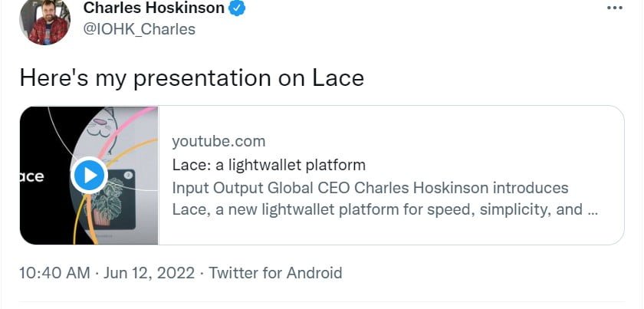Click the blue verified badge

238,9
